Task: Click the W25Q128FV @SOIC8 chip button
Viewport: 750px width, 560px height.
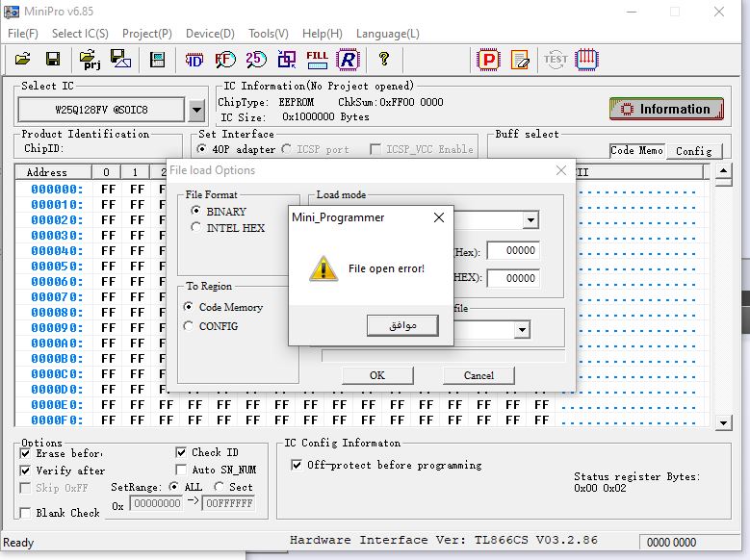Action: (x=101, y=110)
